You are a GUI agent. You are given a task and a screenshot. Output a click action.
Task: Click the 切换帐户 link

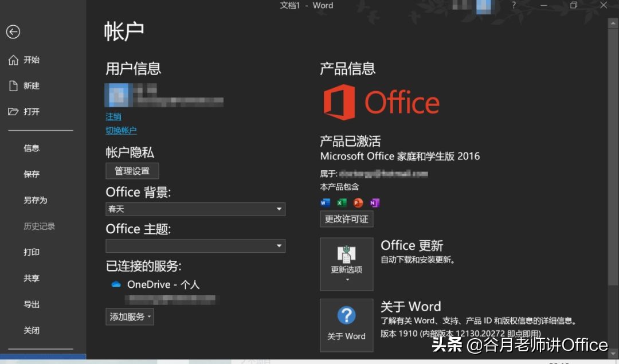tap(121, 130)
